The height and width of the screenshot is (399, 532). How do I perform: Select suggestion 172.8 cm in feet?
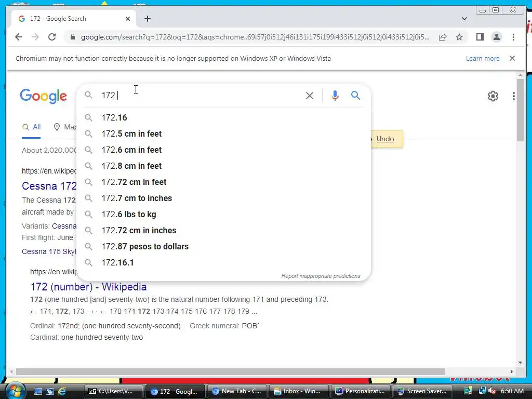pos(224,166)
